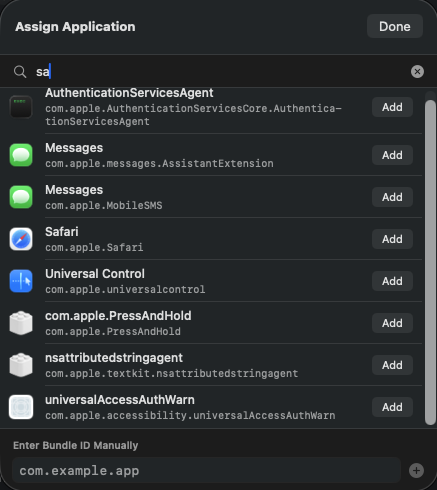This screenshot has width=437, height=490.
Task: Add universalAccessAuthWarn
Action: click(x=392, y=407)
